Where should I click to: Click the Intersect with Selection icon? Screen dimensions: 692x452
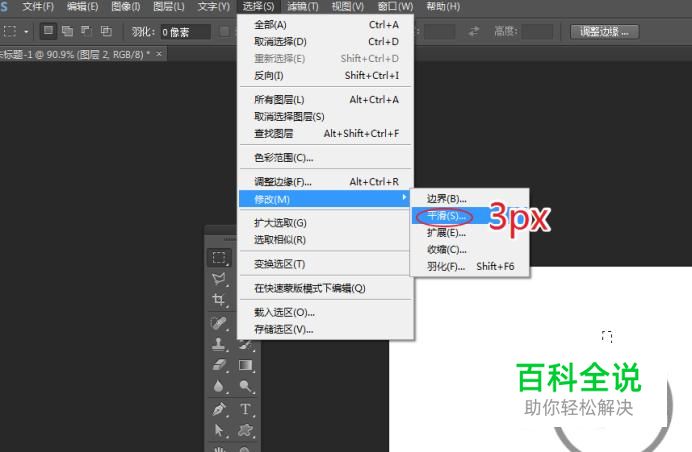106,31
